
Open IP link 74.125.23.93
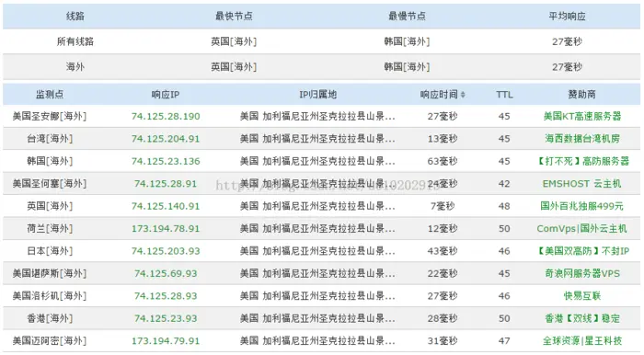(166, 318)
